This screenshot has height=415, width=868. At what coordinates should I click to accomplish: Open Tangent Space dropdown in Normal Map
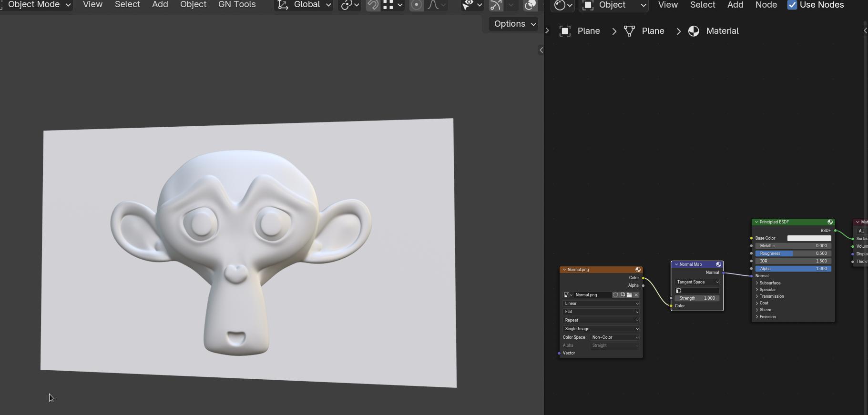click(697, 282)
